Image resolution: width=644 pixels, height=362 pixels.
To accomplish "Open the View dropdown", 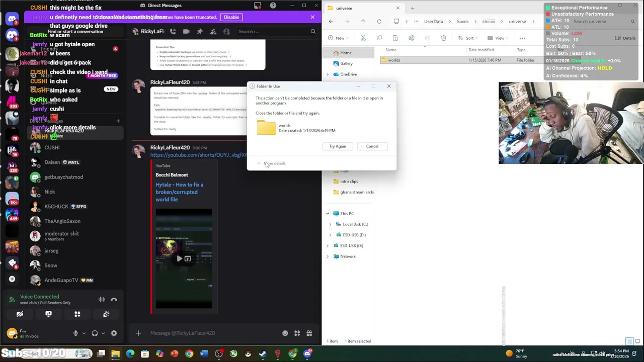I will tap(499, 38).
